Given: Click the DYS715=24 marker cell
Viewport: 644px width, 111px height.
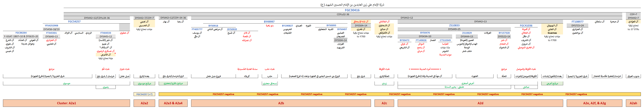Looking at the screenshot, I should [577, 26].
